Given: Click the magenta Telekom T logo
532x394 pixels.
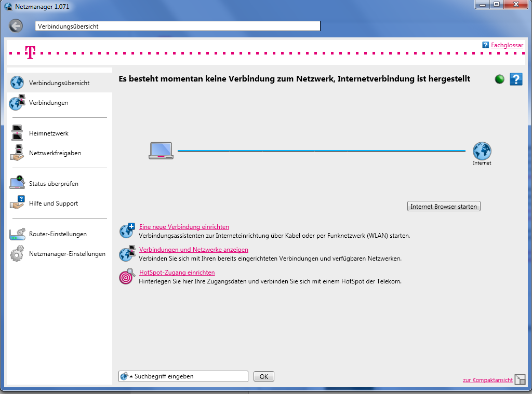Looking at the screenshot, I should pos(30,52).
